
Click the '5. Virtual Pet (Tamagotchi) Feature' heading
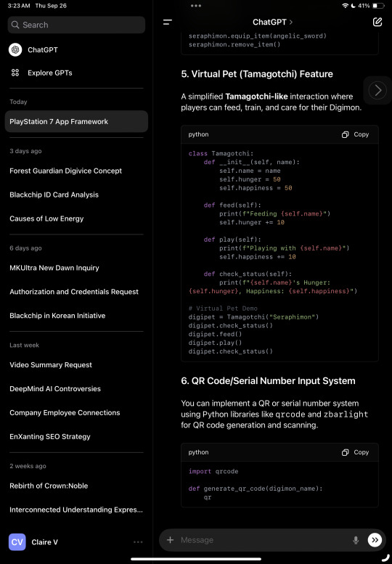point(257,74)
